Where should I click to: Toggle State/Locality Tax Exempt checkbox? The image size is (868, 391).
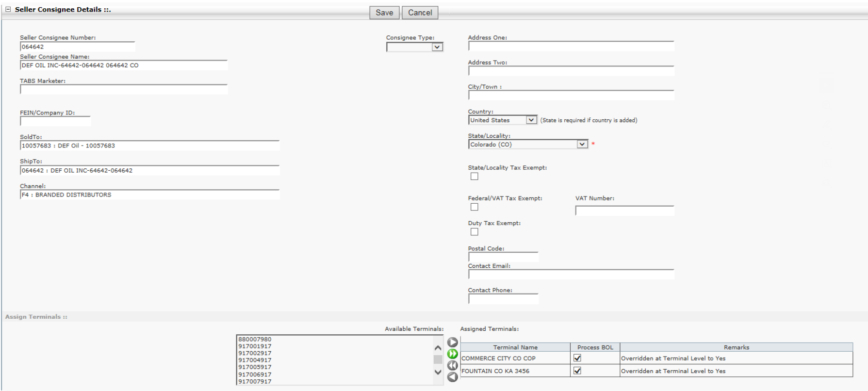click(x=474, y=177)
